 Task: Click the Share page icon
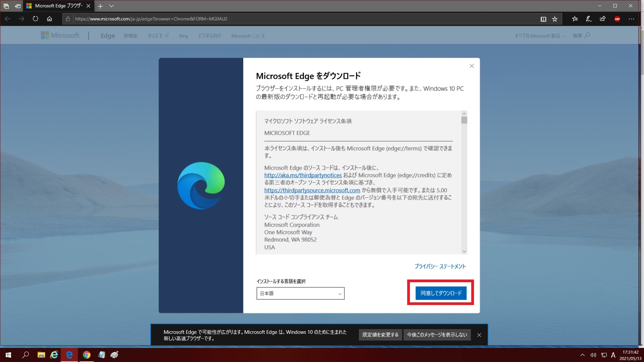(603, 19)
